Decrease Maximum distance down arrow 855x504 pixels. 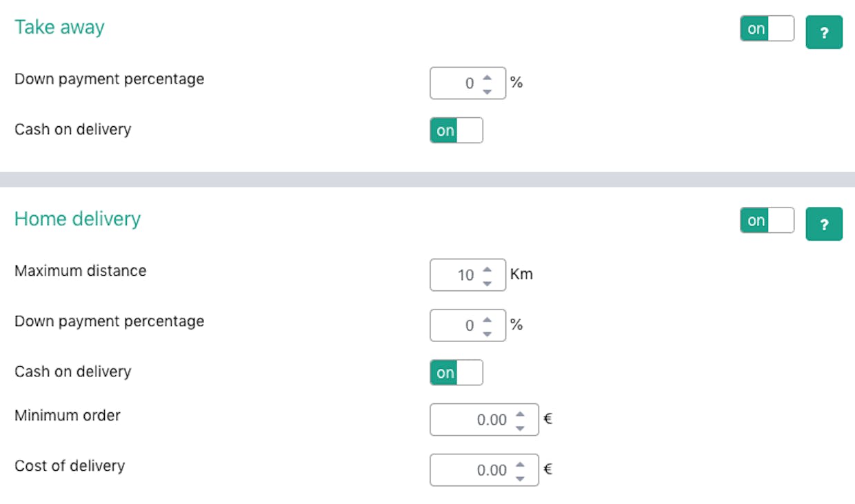(487, 283)
